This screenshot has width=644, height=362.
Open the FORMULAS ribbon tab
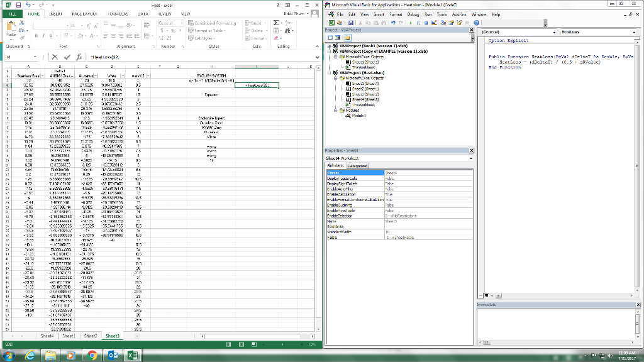click(x=116, y=13)
